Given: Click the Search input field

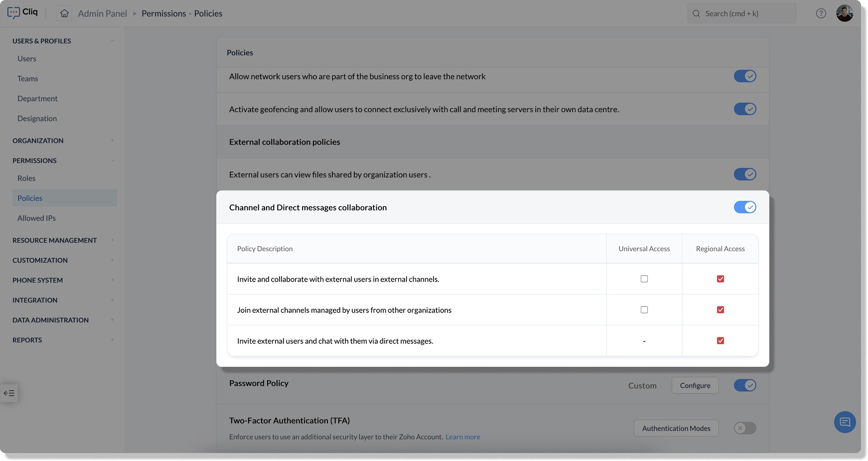Looking at the screenshot, I should point(747,13).
